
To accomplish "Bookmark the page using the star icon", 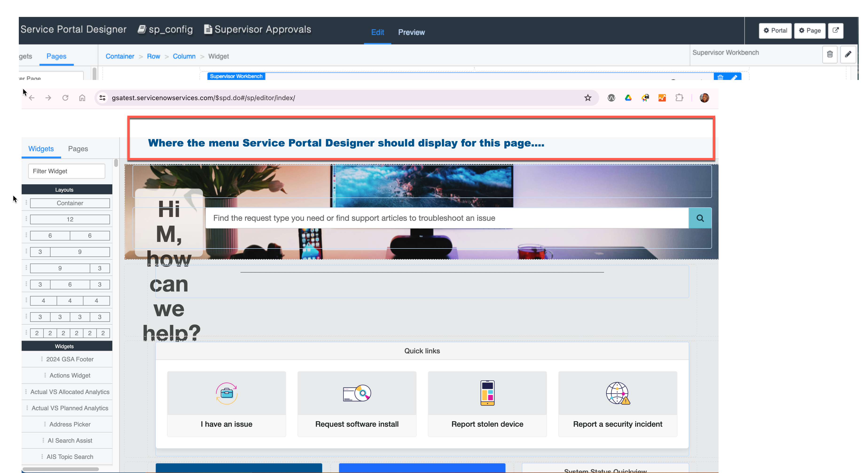I will click(x=588, y=98).
